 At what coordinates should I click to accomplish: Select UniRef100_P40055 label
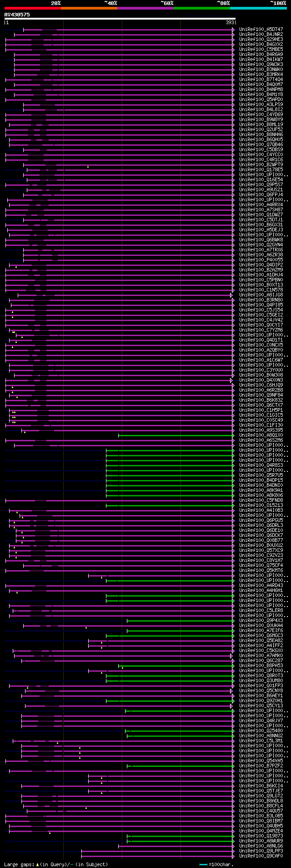click(261, 260)
